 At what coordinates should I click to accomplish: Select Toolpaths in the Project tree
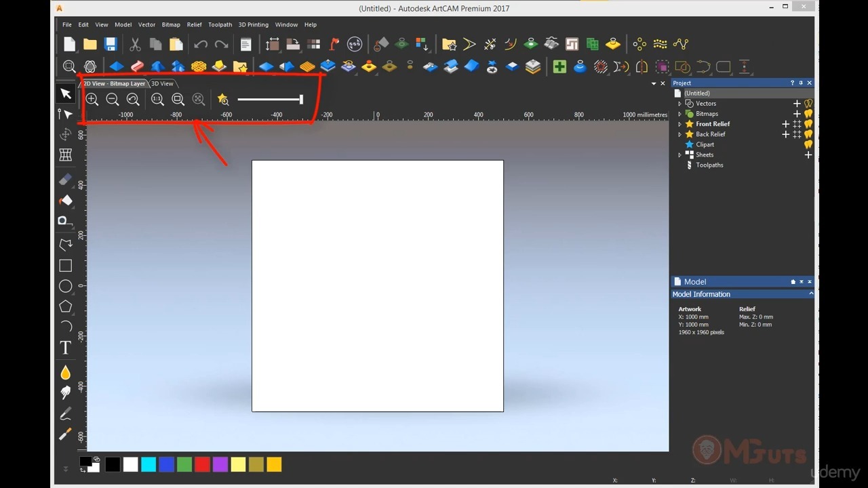(709, 165)
